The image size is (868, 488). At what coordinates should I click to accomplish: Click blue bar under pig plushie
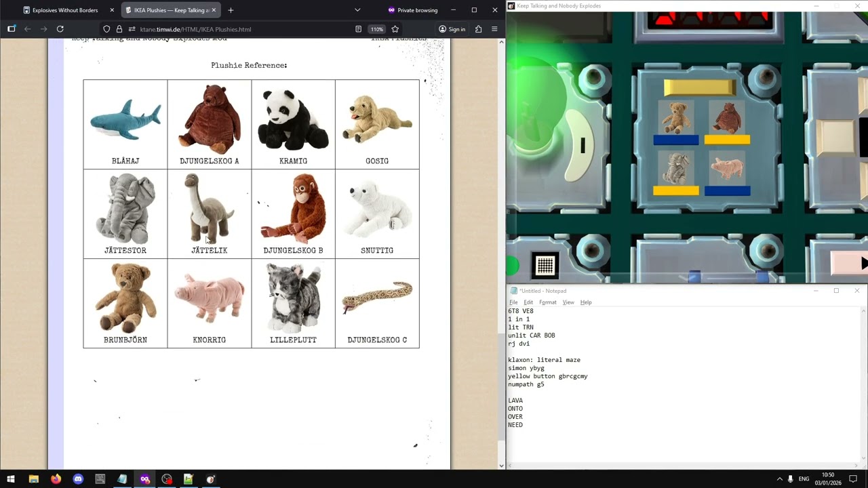(728, 191)
